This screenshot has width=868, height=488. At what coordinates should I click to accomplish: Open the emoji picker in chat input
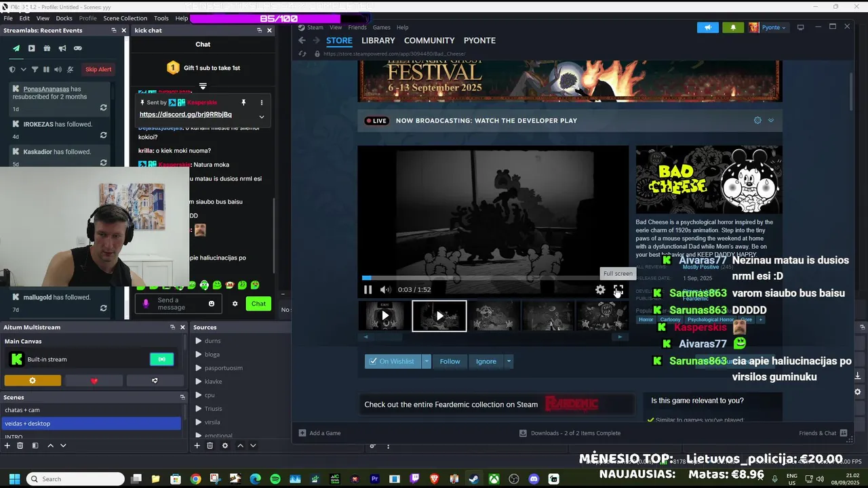click(212, 304)
